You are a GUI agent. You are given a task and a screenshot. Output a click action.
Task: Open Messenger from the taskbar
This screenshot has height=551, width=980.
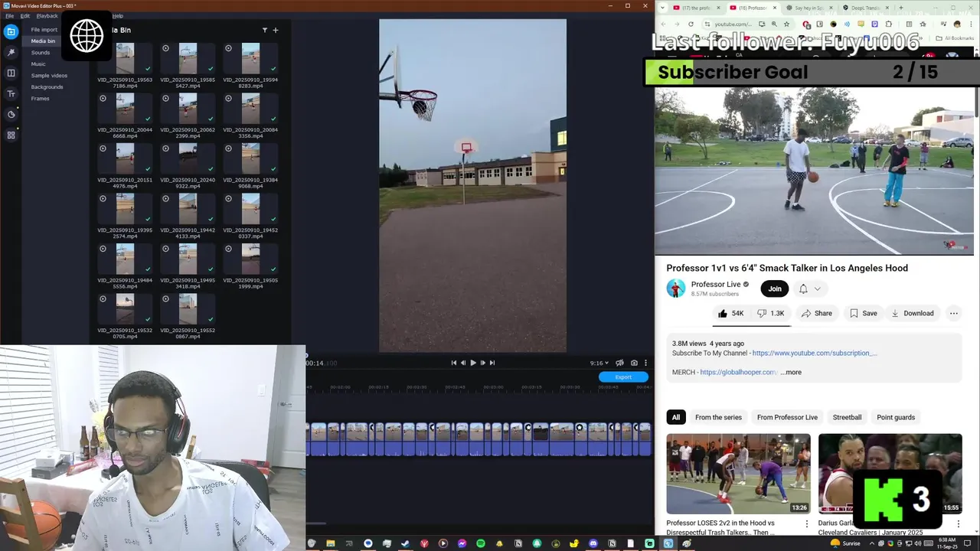[462, 543]
